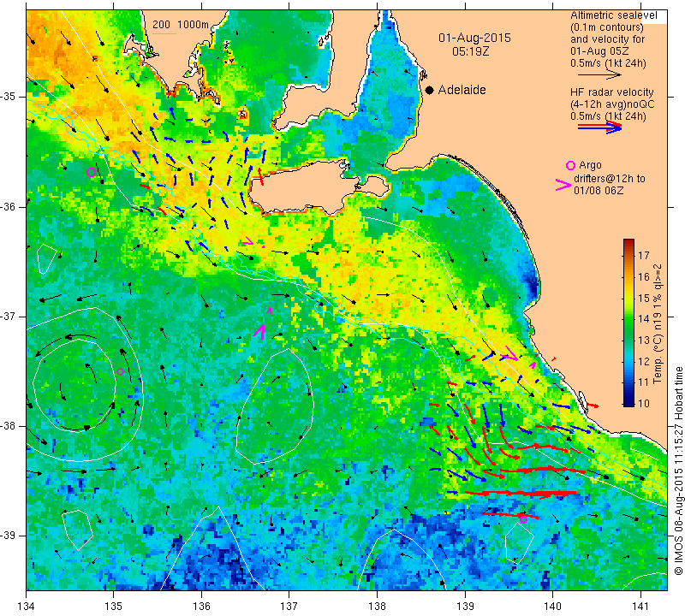Click the green 14°C band of the color bar

[x=628, y=319]
